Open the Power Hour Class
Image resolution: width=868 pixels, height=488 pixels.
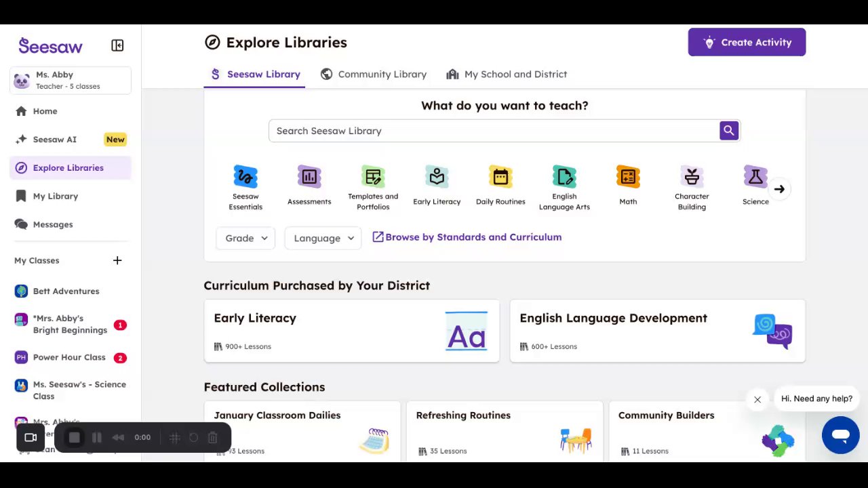tap(71, 358)
